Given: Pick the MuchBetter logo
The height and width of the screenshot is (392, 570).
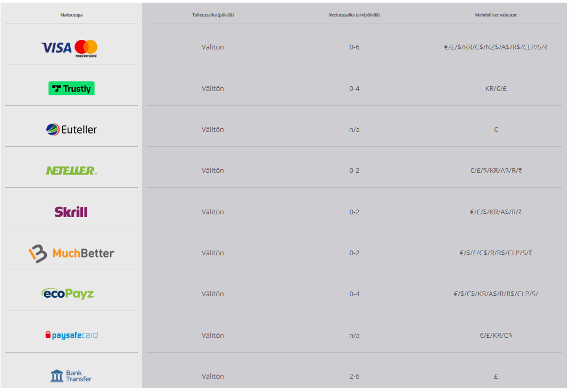Looking at the screenshot, I should coord(72,253).
